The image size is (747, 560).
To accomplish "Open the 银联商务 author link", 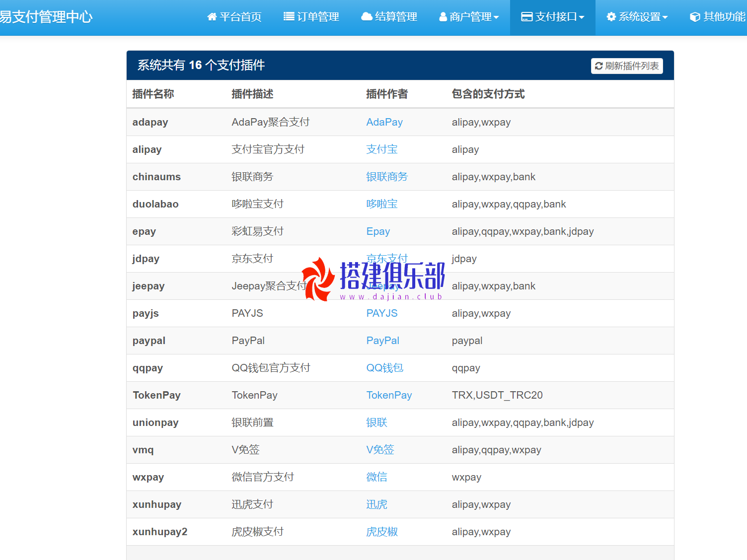I will (387, 177).
